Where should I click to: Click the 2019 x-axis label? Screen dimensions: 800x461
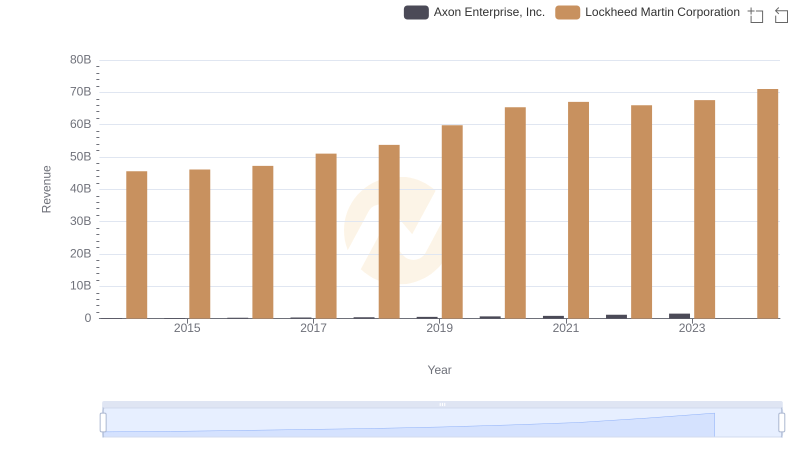pos(439,328)
